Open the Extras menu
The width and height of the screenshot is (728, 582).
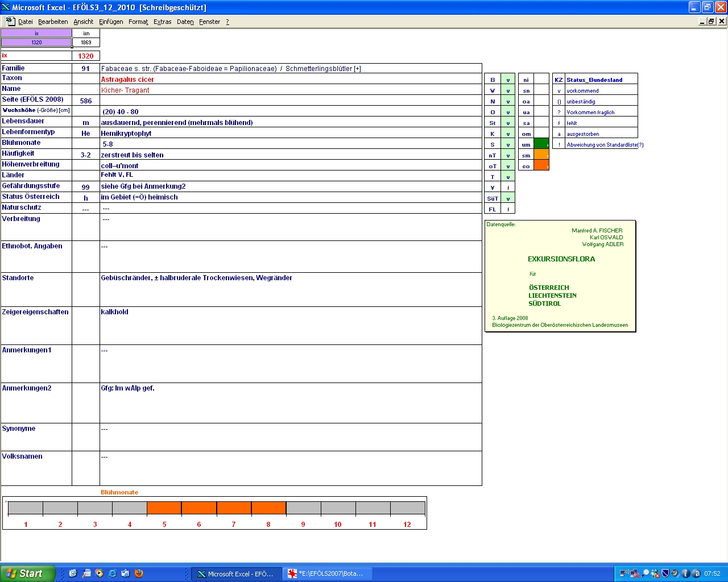(163, 22)
